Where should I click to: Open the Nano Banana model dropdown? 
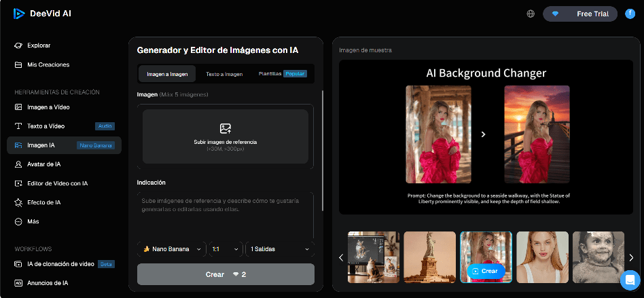171,249
